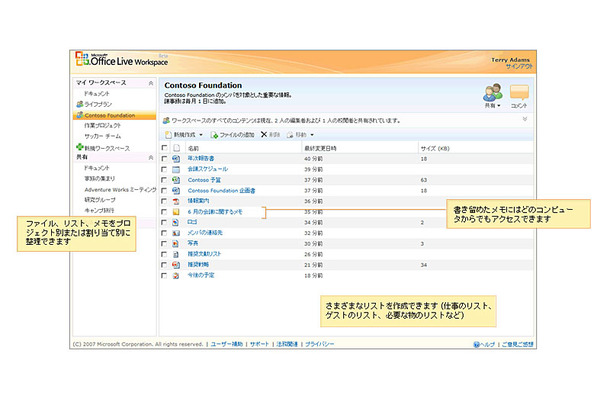Image resolution: width=610 pixels, height=400 pixels.
Task: Click the people icon in the sharing info bar
Action: coord(166,121)
